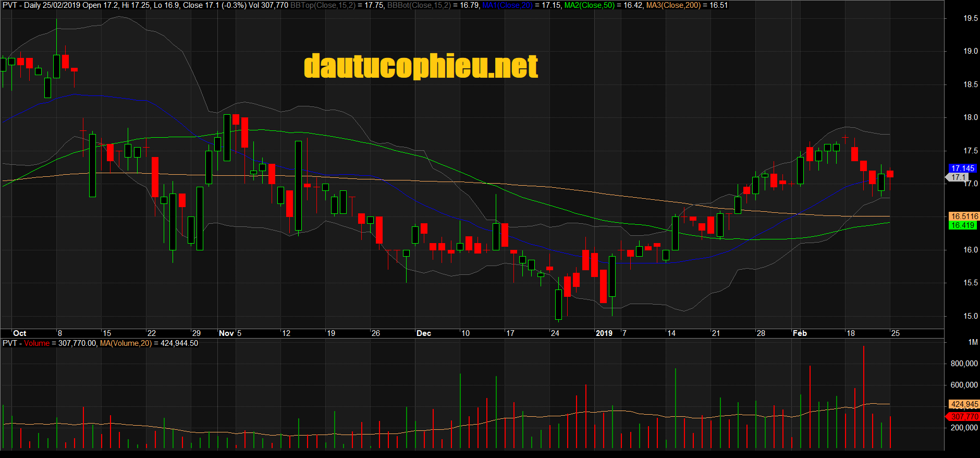This screenshot has width=980, height=458.
Task: Select the MA3(Close,200) label in the header
Action: pyautogui.click(x=673, y=5)
